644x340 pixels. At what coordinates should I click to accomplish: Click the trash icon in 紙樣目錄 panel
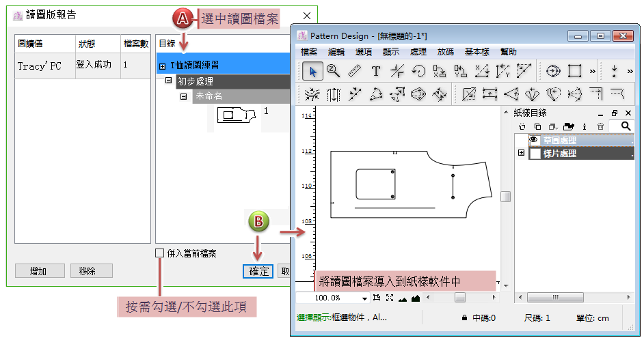pyautogui.click(x=600, y=126)
